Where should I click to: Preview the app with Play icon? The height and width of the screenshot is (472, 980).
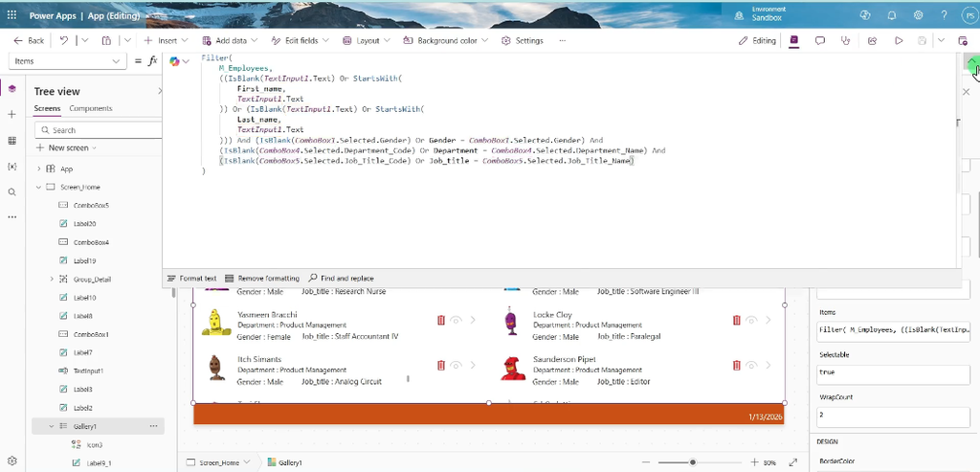pos(899,40)
